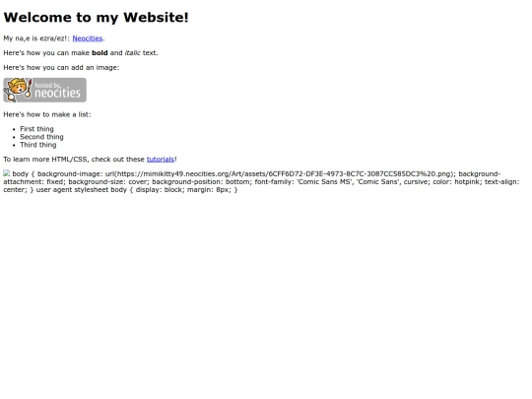
Task: Click the italic word in the paragraph
Action: 132,53
